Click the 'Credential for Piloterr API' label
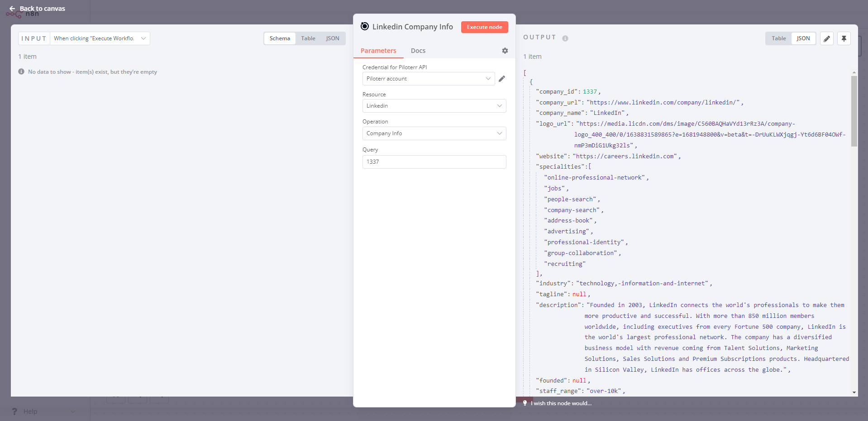868x421 pixels. tap(395, 67)
